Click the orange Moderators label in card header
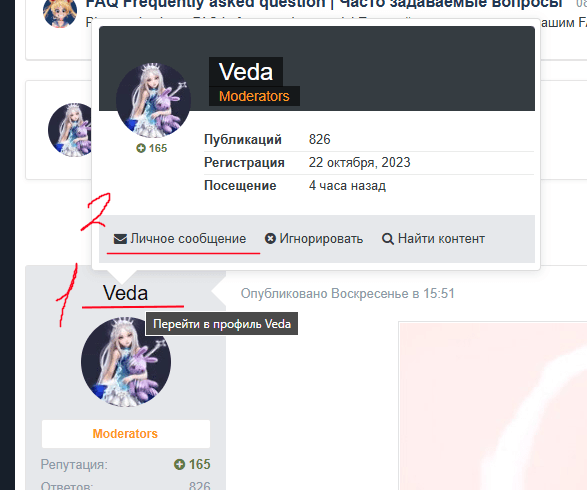This screenshot has height=490, width=587. (254, 96)
